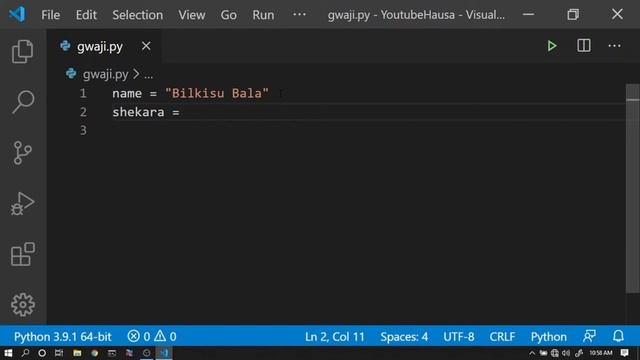Show hidden system tray icons
This screenshot has height=360, width=640.
tap(532, 353)
